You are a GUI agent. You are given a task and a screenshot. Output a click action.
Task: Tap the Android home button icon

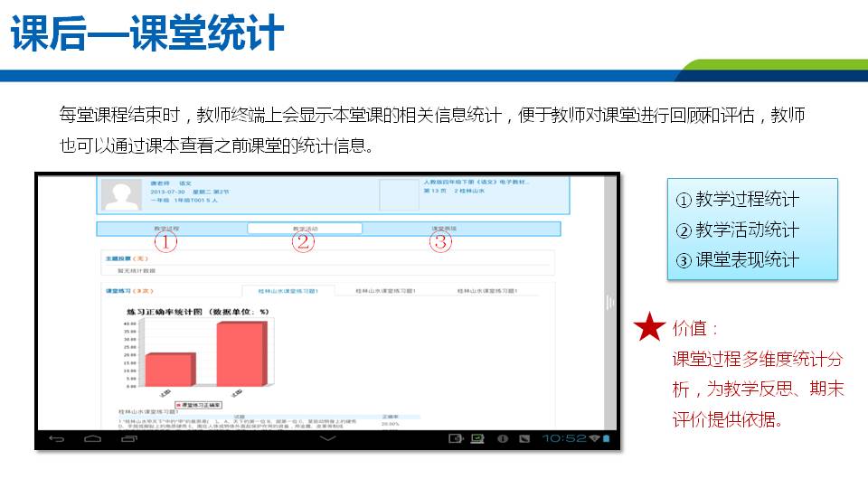click(92, 439)
